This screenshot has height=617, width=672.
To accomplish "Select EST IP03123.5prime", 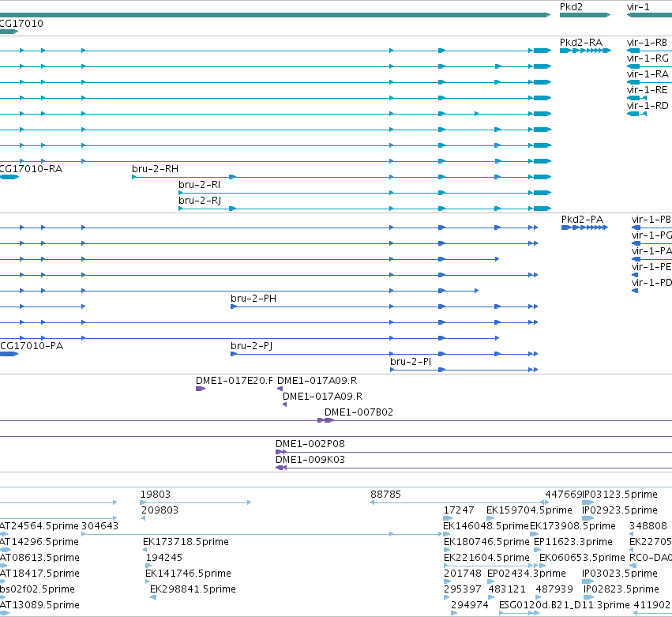I will pyautogui.click(x=620, y=495).
